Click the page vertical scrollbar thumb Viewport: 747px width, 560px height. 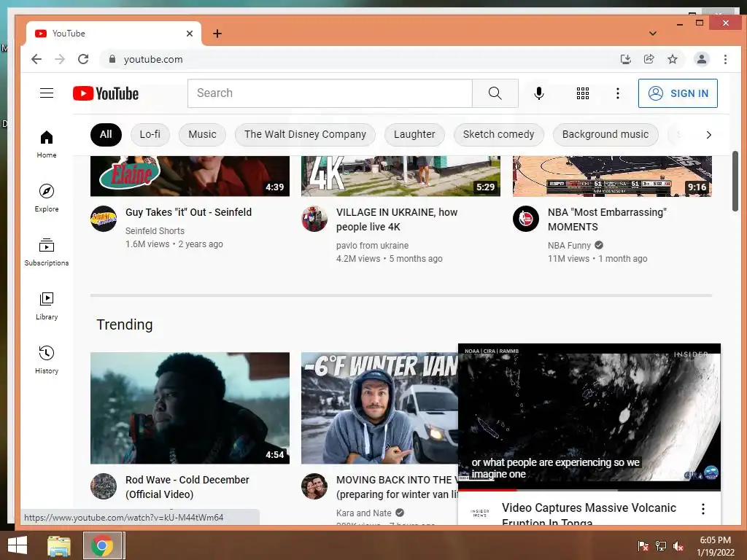click(735, 182)
